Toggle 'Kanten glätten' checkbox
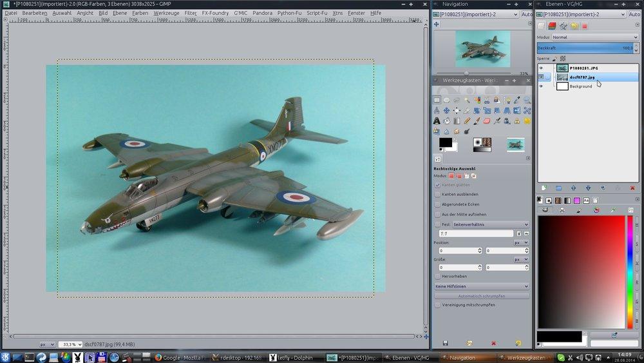Viewport: 644px width, 363px height. 437,185
